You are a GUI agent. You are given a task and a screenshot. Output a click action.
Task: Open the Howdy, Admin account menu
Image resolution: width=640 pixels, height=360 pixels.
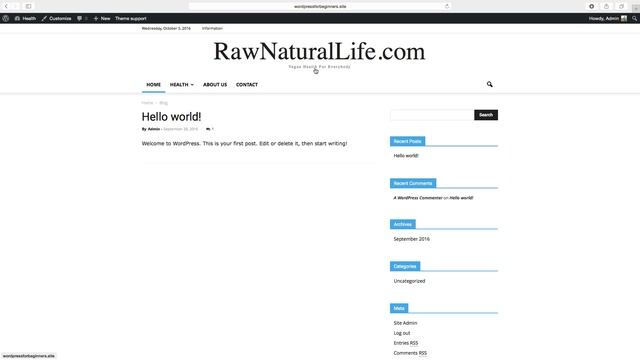click(x=607, y=18)
